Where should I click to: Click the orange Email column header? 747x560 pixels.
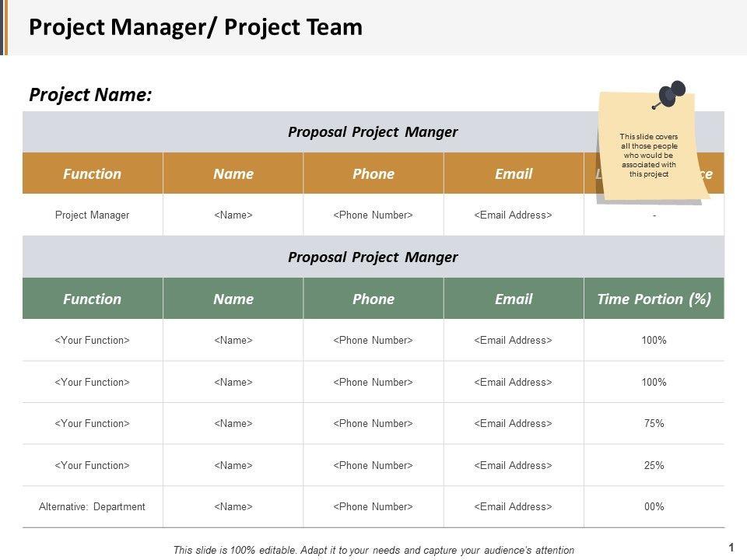point(514,173)
